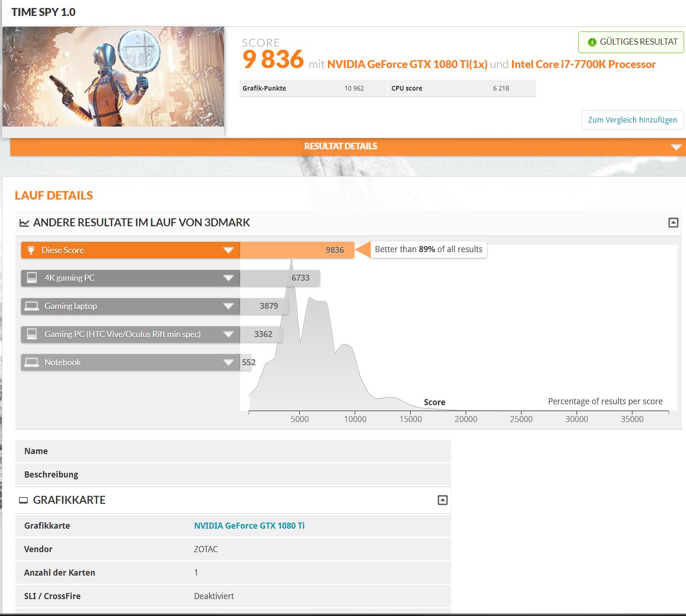The width and height of the screenshot is (686, 616).
Task: Click the Better than 89% of all results tooltip
Action: coord(429,249)
